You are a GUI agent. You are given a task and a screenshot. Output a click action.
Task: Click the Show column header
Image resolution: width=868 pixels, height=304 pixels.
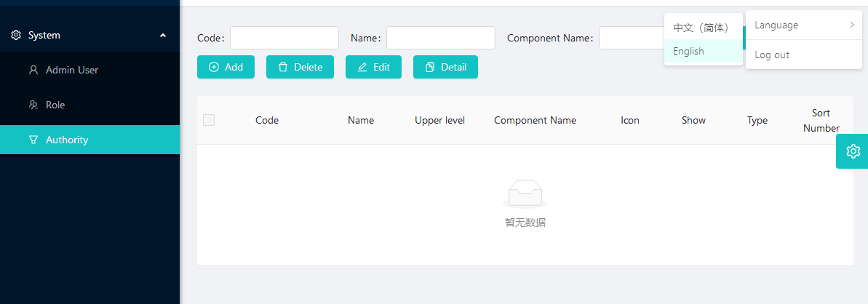(693, 120)
